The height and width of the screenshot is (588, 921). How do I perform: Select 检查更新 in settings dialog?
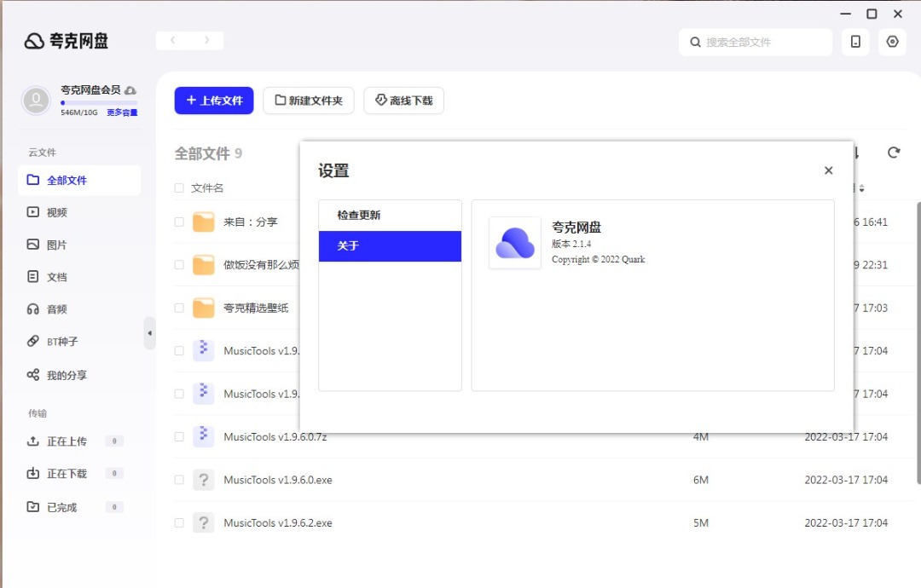[390, 216]
